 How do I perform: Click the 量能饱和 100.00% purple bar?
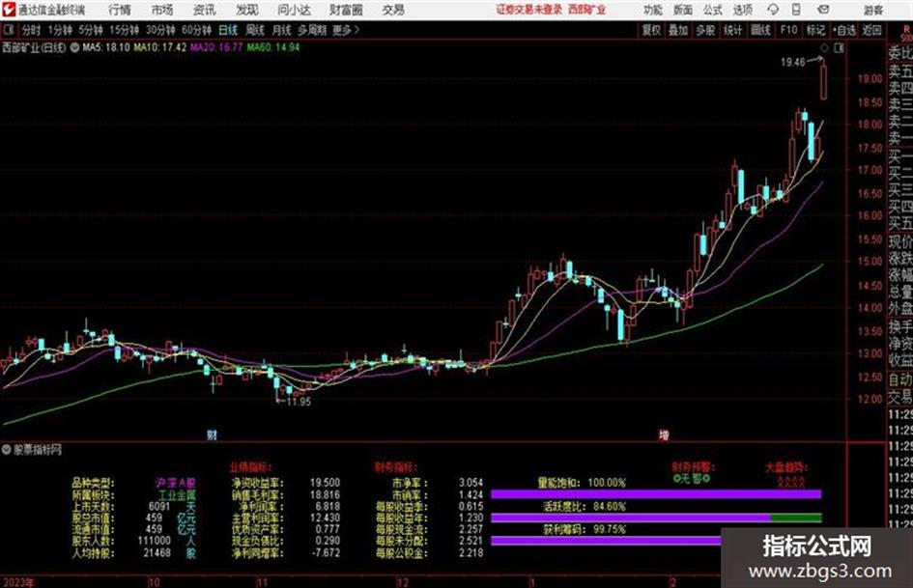(656, 494)
